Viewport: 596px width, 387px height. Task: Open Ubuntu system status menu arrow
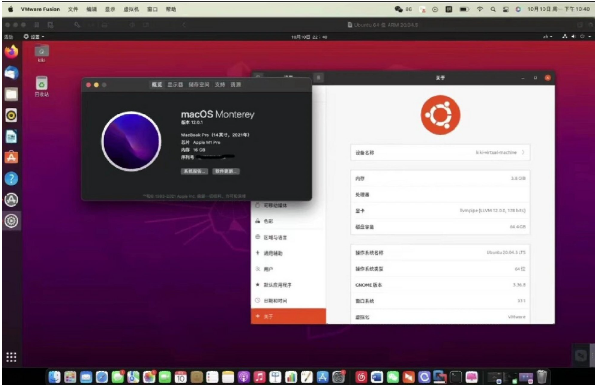pos(590,36)
